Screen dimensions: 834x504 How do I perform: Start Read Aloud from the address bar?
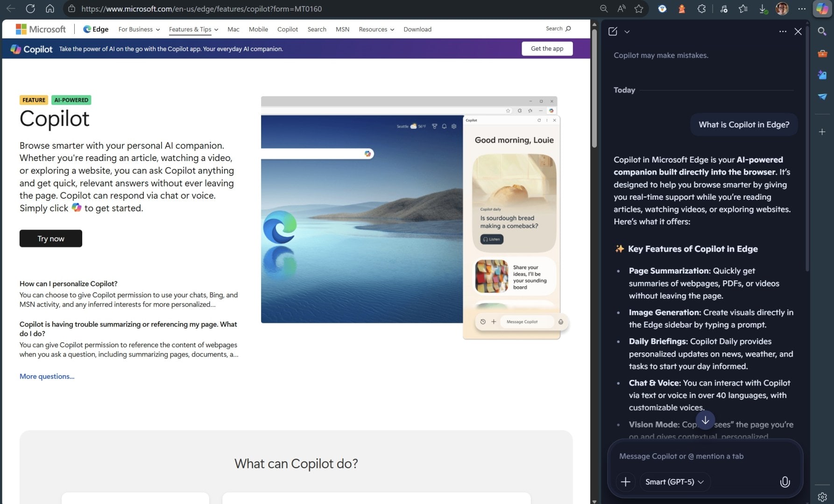coord(622,8)
